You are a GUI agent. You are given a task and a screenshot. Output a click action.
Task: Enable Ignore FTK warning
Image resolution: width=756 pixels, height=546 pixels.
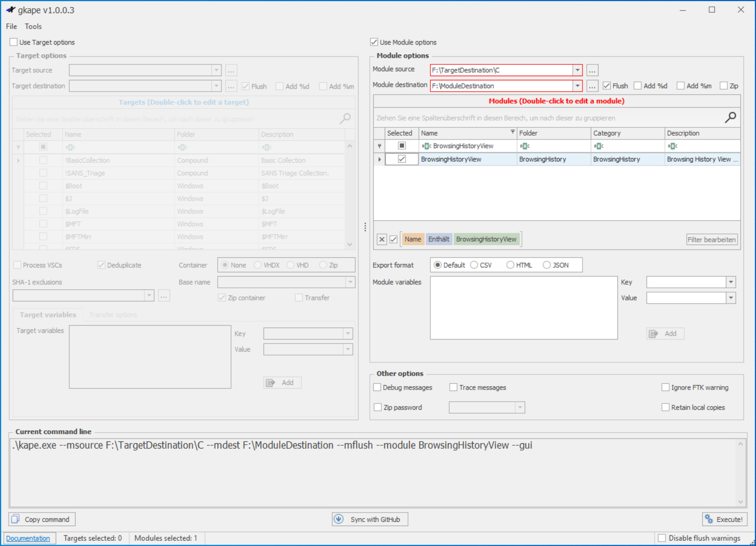pyautogui.click(x=665, y=387)
